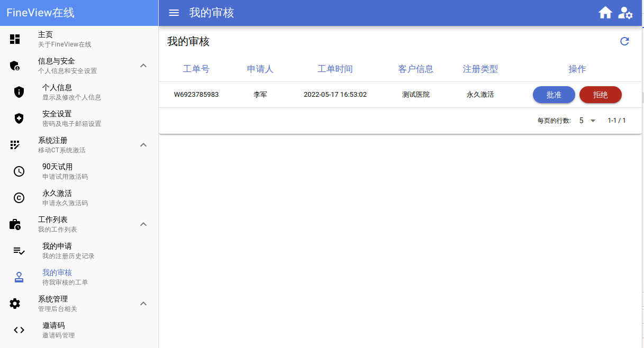This screenshot has height=348, width=644.
Task: Click the 1-1 / 1 pagination text
Action: point(617,121)
